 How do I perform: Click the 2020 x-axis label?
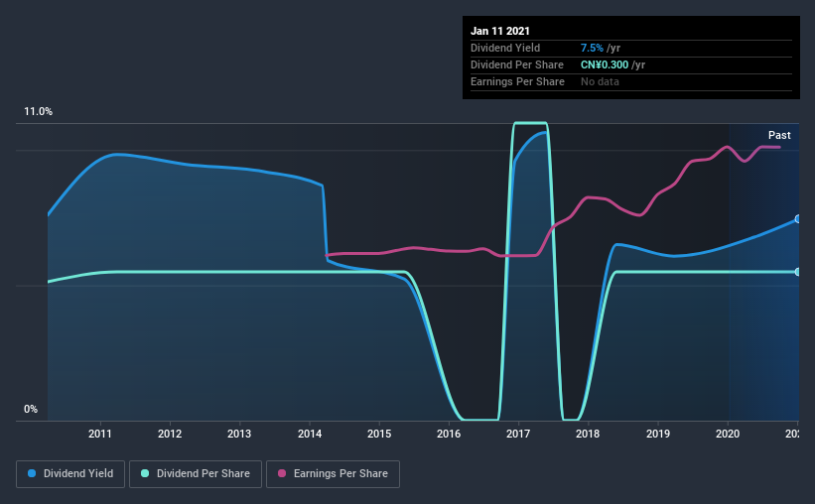click(x=728, y=434)
